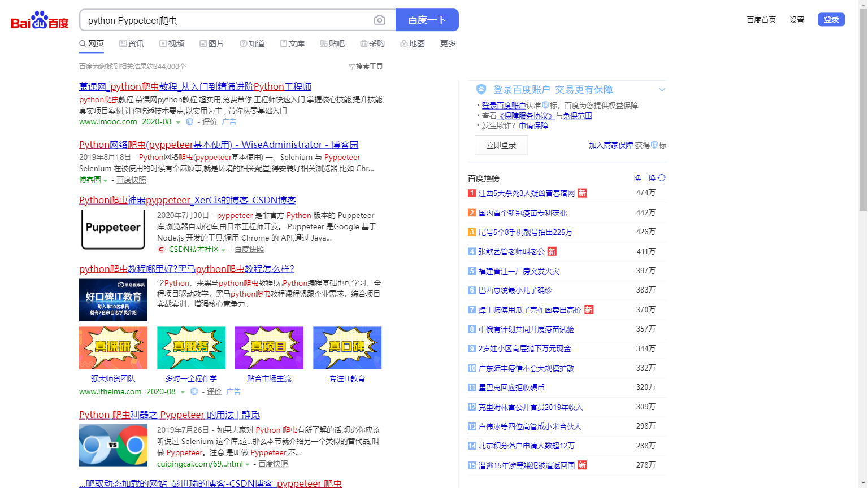Image resolution: width=868 pixels, height=488 pixels.
Task: Click the 真项目 image tile
Action: (269, 348)
